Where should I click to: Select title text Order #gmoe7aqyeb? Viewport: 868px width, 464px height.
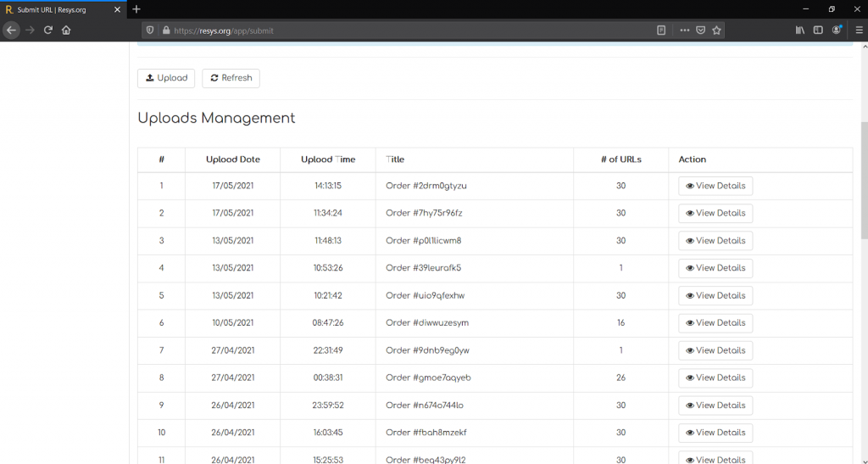click(x=428, y=377)
